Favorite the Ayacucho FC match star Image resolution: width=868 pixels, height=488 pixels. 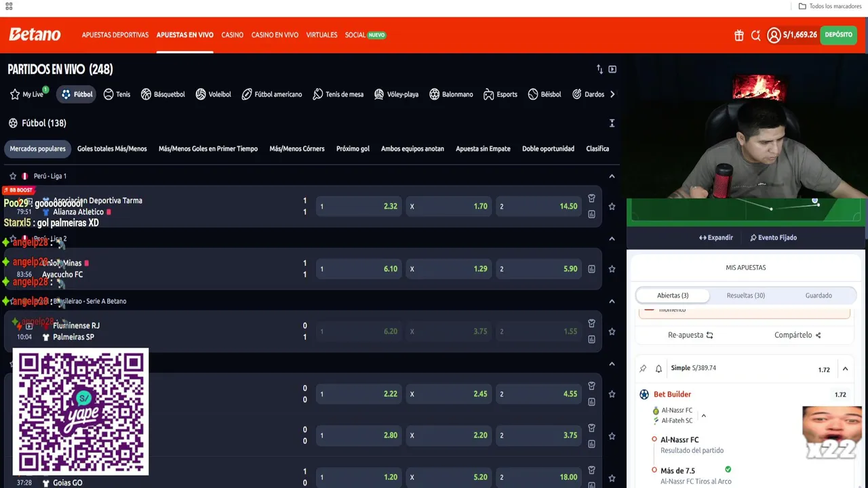612,269
